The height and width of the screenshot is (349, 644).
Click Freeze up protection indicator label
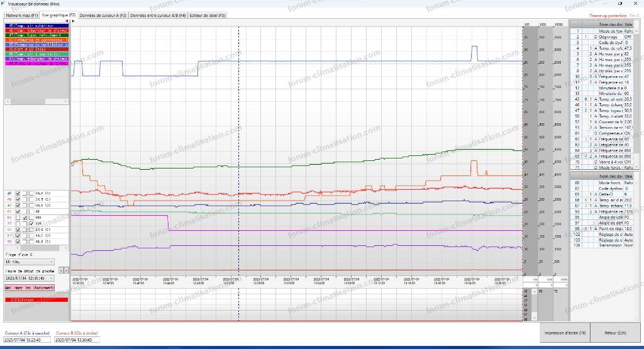coord(608,16)
